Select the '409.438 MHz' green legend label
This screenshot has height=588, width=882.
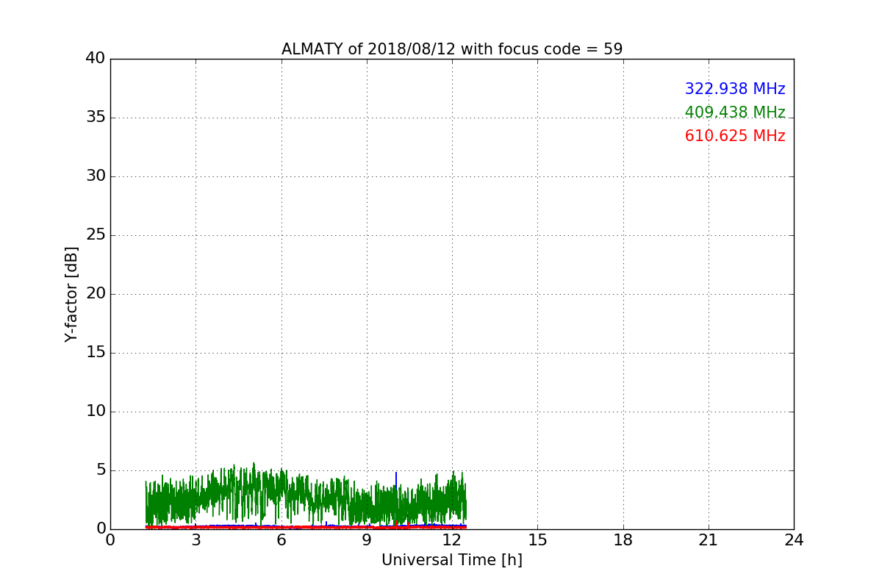[x=735, y=112]
